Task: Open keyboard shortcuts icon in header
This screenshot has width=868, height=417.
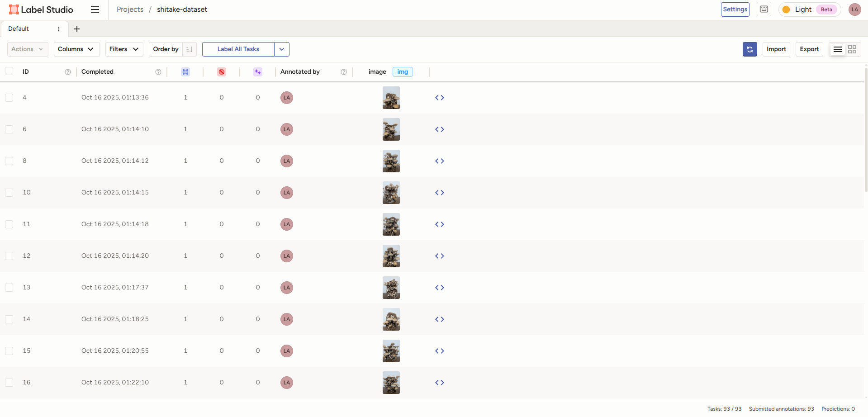Action: pyautogui.click(x=764, y=9)
